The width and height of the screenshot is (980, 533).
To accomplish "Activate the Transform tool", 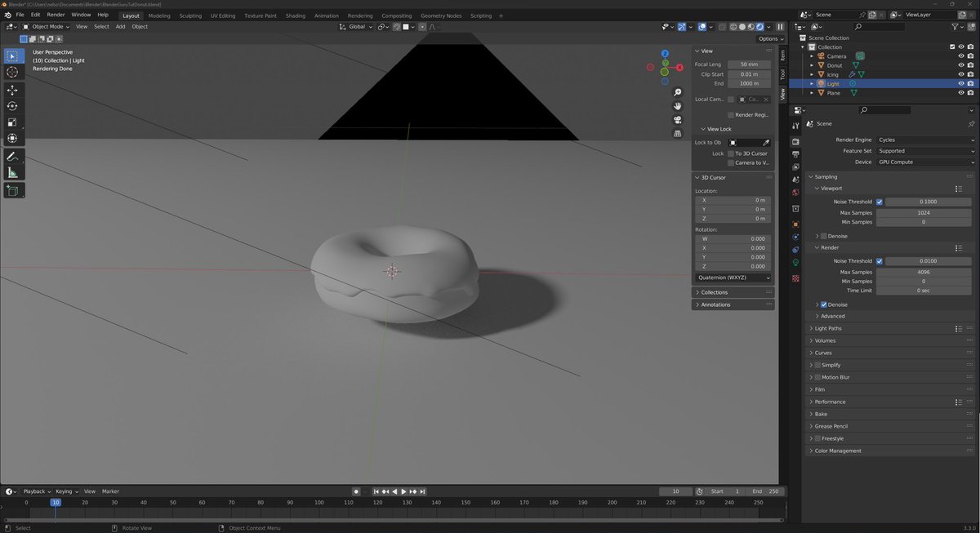I will pyautogui.click(x=13, y=139).
